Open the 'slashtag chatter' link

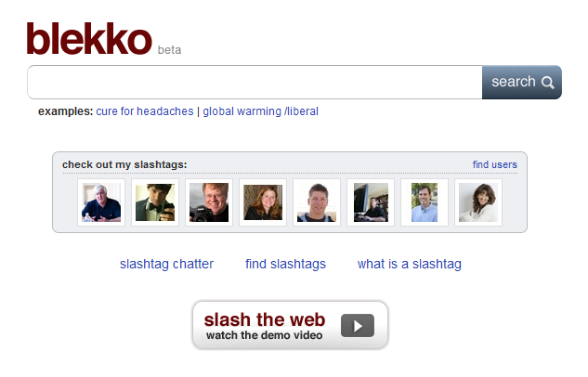point(166,264)
